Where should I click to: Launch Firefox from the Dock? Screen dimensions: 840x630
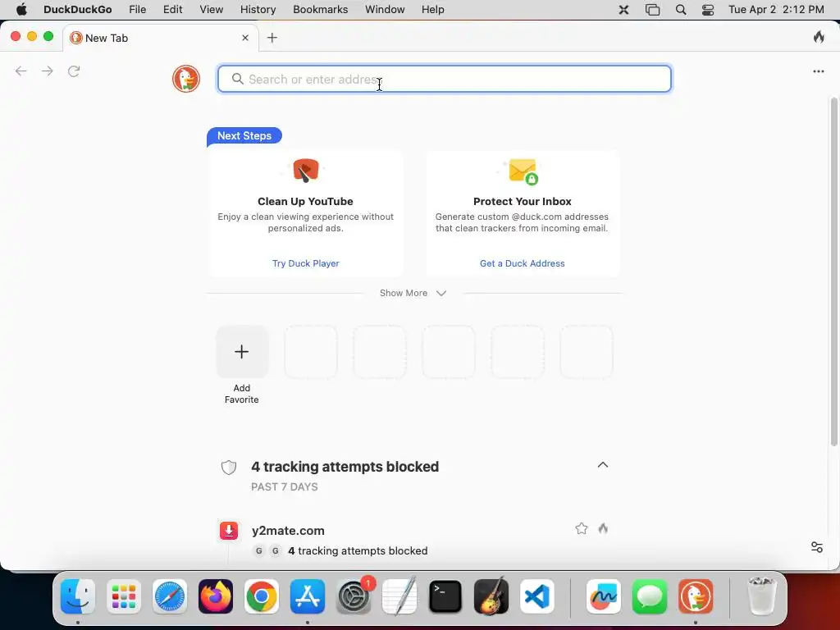[216, 596]
